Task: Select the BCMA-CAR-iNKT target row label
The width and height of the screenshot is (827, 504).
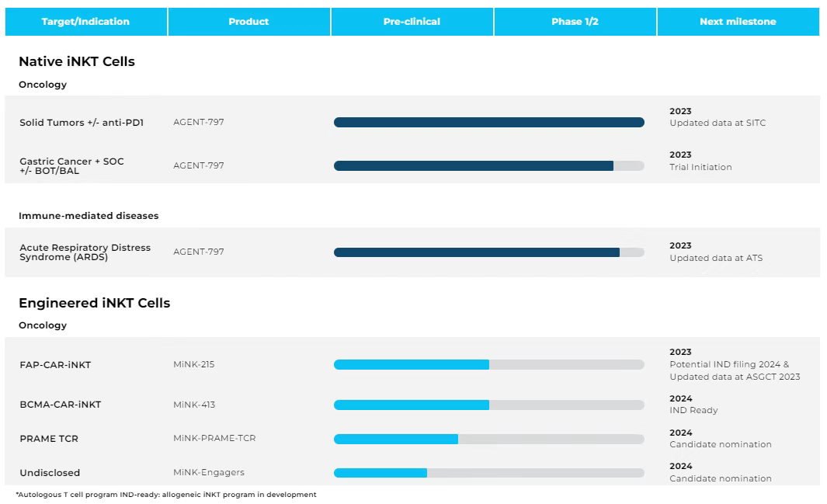Action: 61,405
